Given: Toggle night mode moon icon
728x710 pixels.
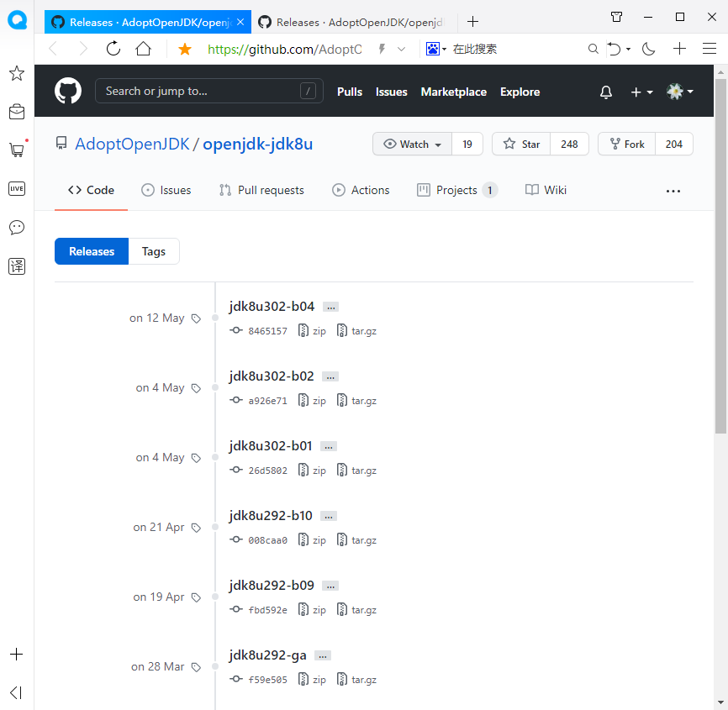Looking at the screenshot, I should click(648, 49).
